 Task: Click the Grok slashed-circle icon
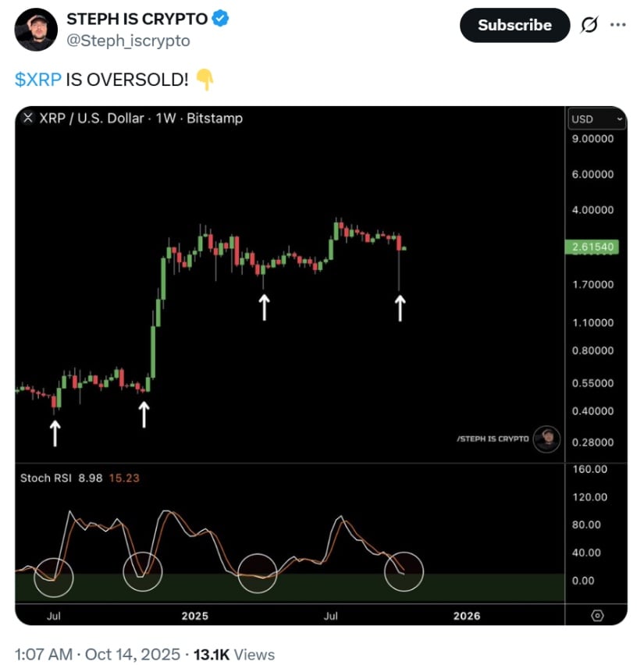point(589,25)
